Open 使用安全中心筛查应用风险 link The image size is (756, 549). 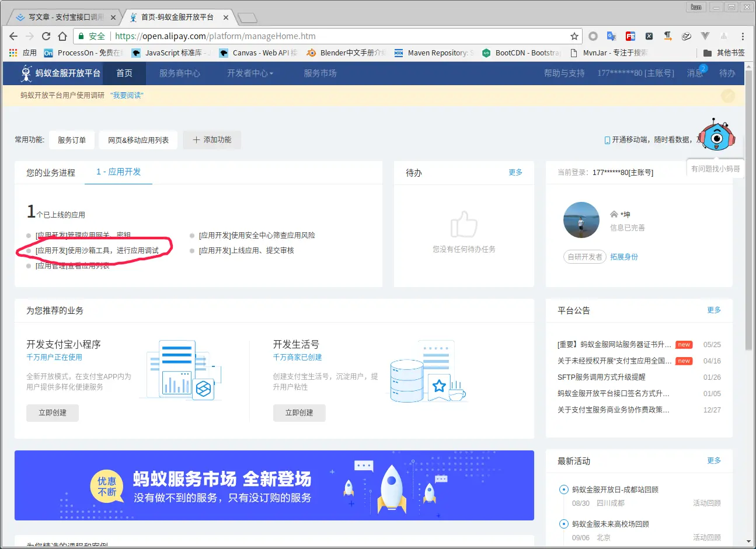257,235
